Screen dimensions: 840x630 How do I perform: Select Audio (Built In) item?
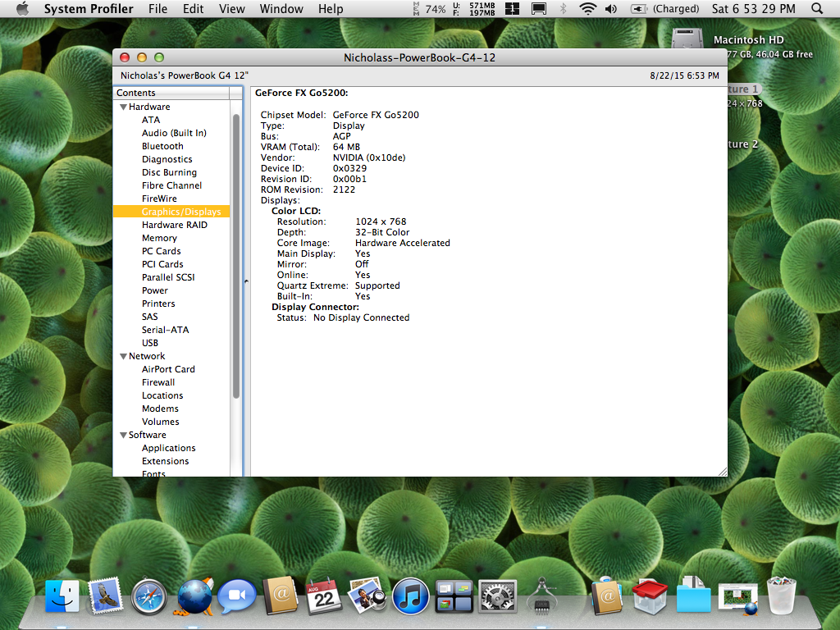[174, 133]
